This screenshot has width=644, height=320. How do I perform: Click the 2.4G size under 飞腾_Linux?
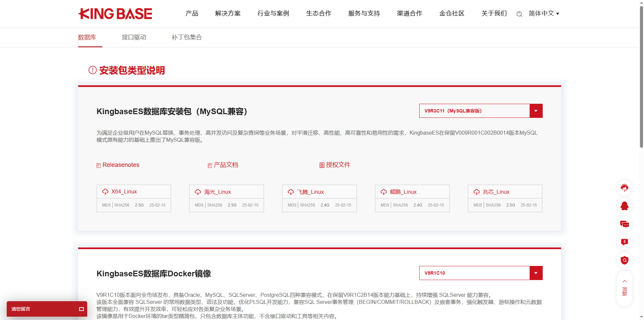point(325,205)
